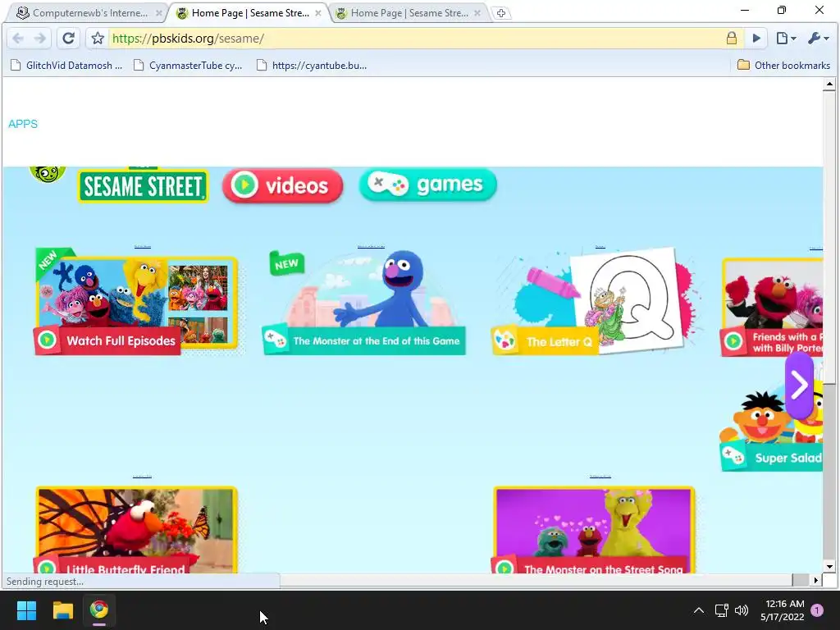Open the clock showing 12:16 AM

(x=783, y=610)
